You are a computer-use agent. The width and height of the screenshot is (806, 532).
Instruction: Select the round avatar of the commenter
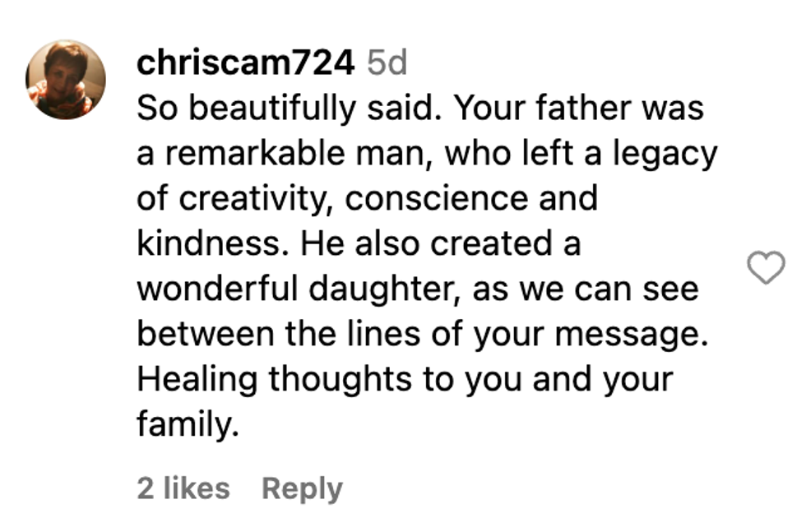click(66, 80)
